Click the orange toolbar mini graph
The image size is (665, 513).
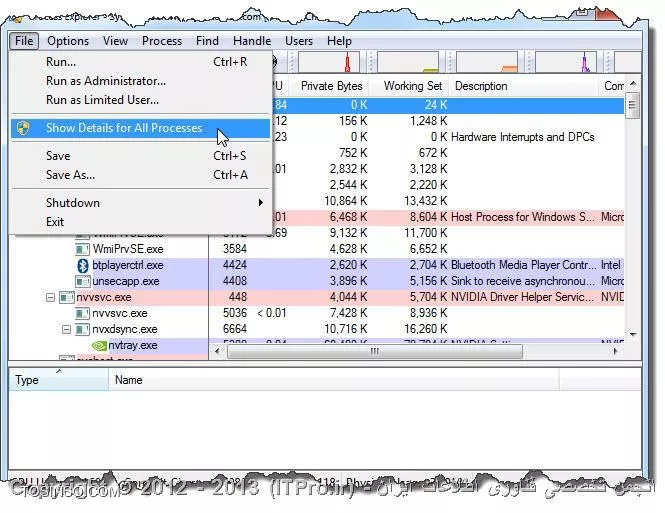487,62
